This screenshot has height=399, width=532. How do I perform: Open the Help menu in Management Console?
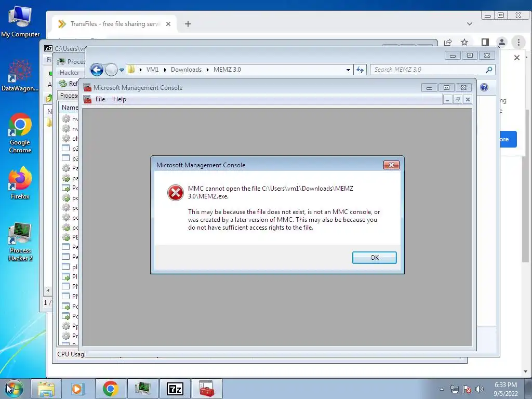pos(119,99)
